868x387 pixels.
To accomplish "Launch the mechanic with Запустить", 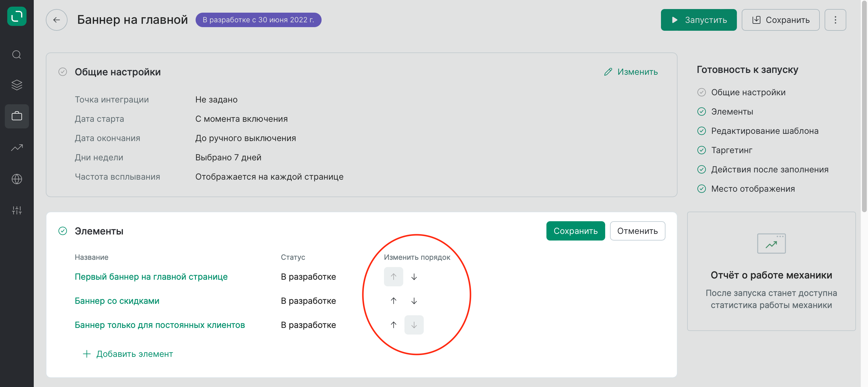I will tap(699, 20).
